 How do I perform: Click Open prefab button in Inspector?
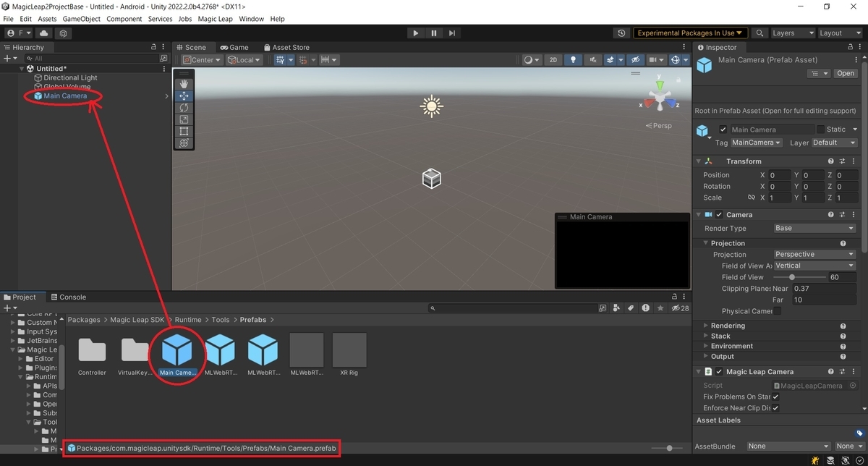[x=845, y=73]
